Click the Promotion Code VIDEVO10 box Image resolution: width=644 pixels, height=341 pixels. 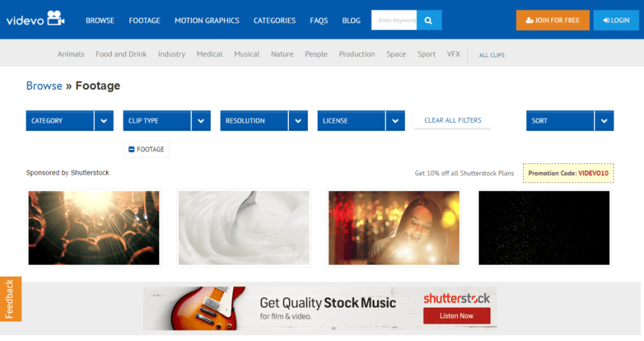pos(569,173)
